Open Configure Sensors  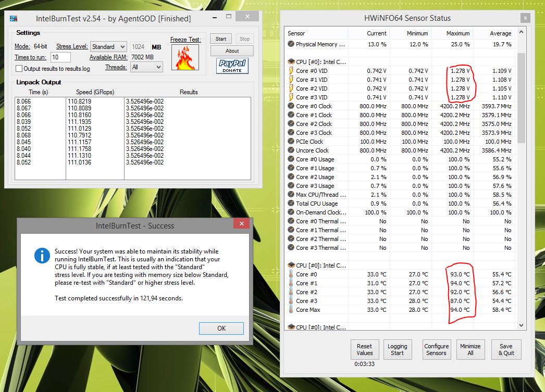(436, 349)
